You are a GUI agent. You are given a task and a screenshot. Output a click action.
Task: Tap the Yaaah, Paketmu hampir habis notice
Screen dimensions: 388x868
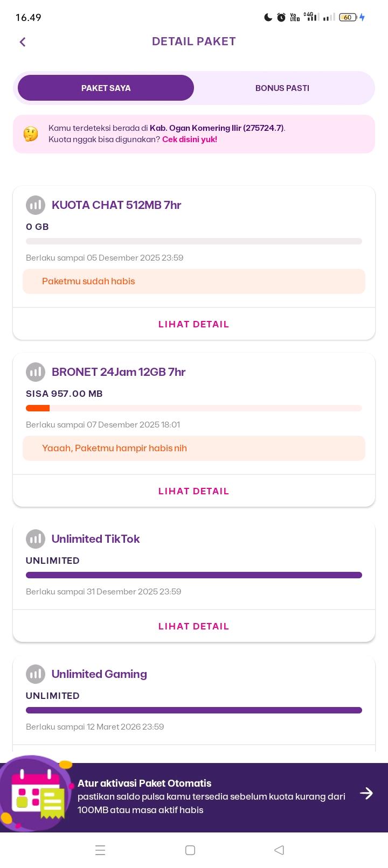pos(194,448)
